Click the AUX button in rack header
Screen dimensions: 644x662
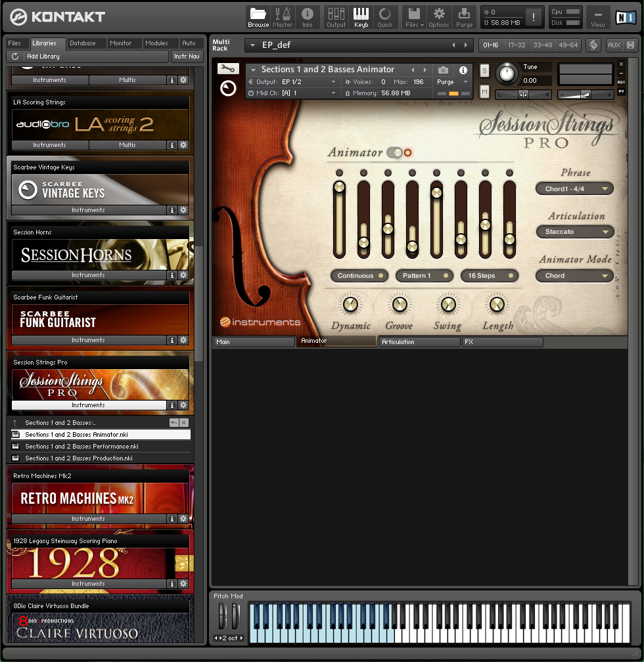pyautogui.click(x=614, y=45)
